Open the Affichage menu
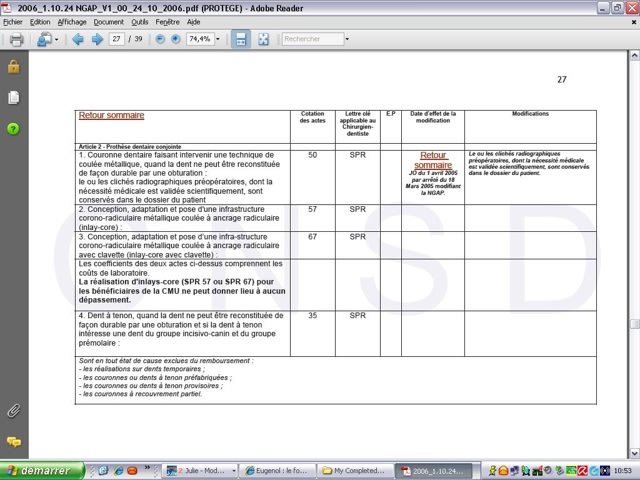 (72, 21)
